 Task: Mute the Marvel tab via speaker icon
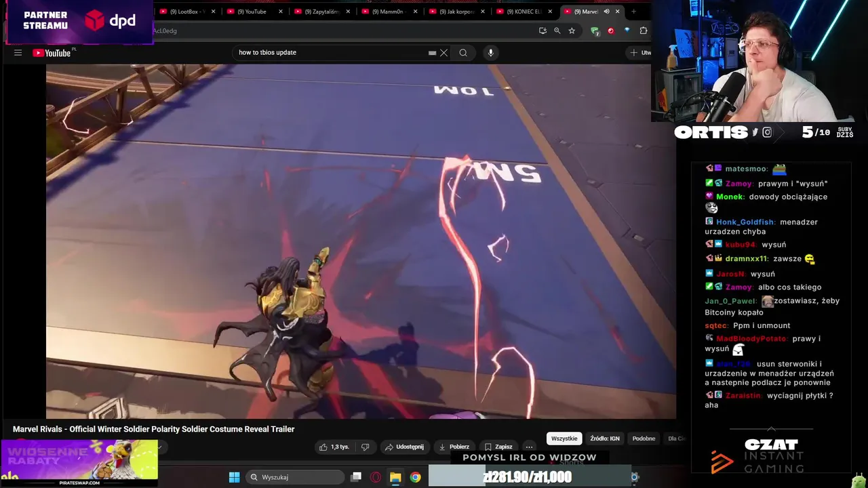pos(606,12)
